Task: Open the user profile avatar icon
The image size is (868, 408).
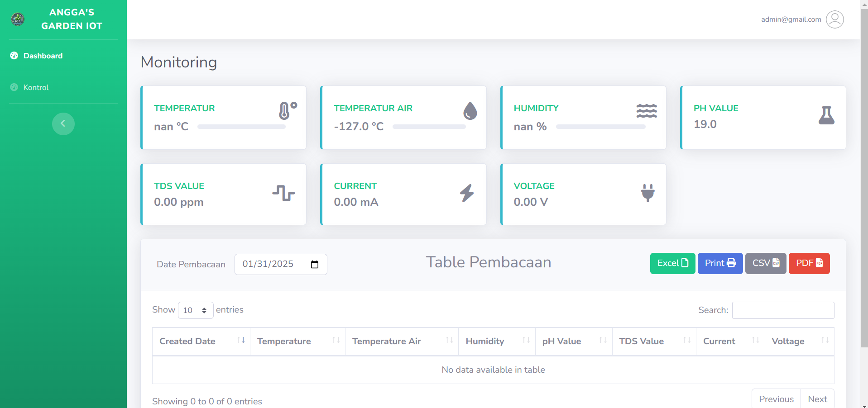Action: tap(835, 19)
